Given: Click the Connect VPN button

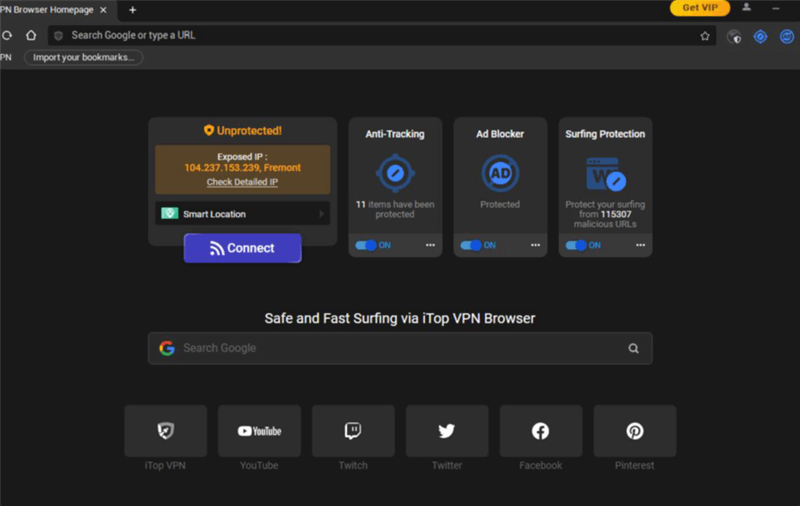Looking at the screenshot, I should 242,248.
